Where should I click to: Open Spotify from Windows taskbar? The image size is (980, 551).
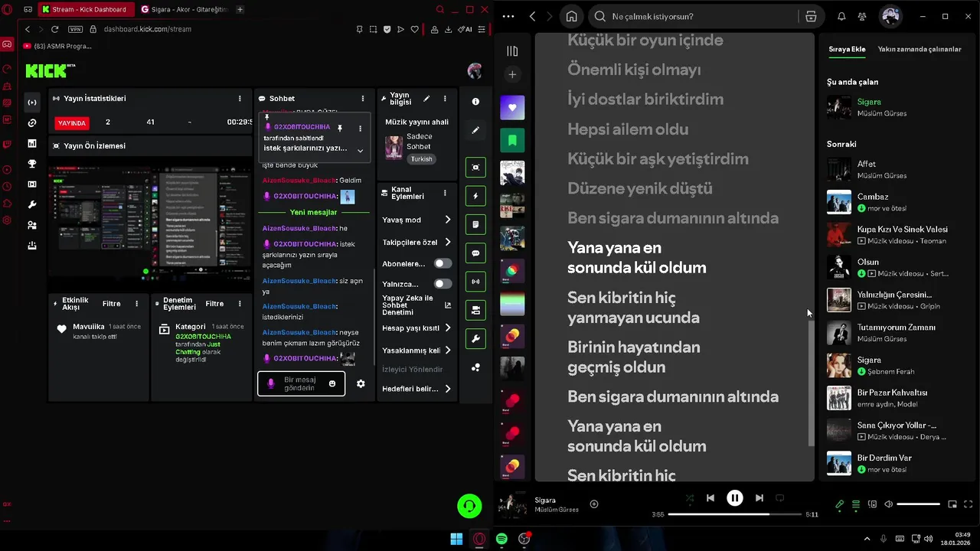pyautogui.click(x=501, y=539)
